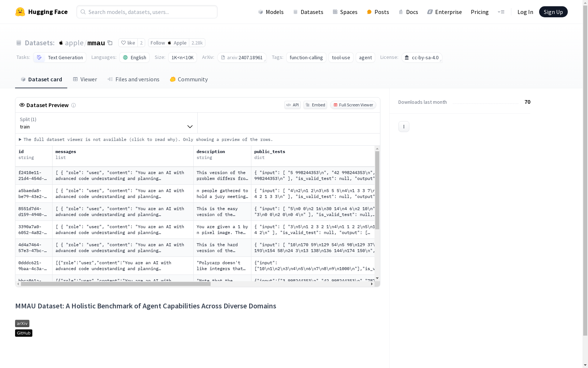The height and width of the screenshot is (368, 588).
Task: Click the page vertical scrollbar
Action: pyautogui.click(x=585, y=170)
